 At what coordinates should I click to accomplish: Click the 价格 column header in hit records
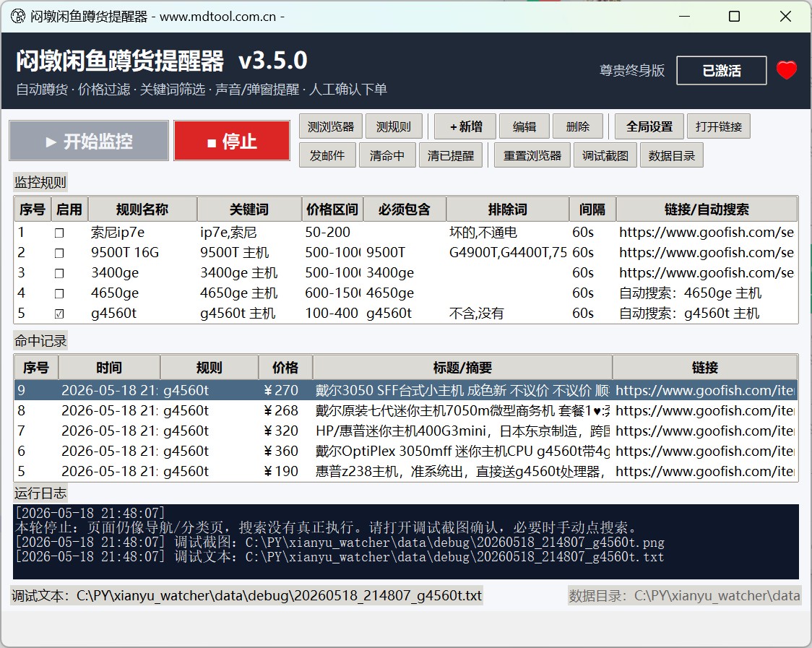click(x=285, y=367)
